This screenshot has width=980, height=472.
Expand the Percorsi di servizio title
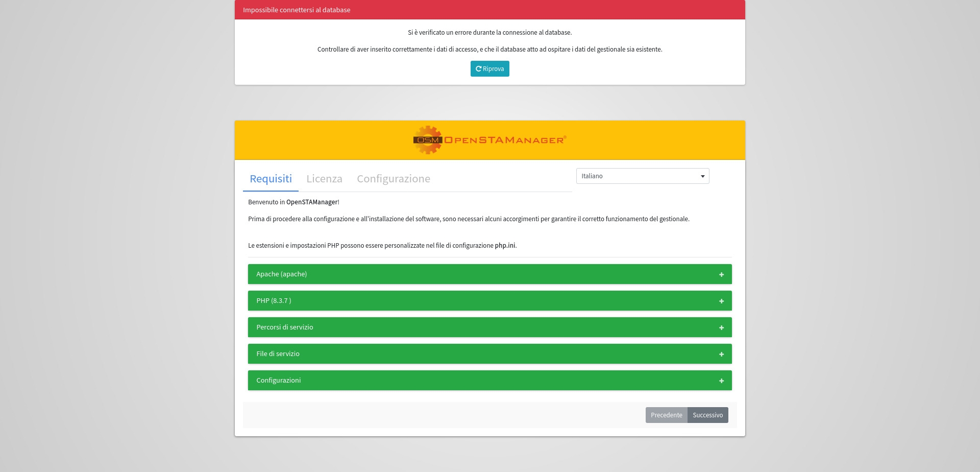[284, 327]
